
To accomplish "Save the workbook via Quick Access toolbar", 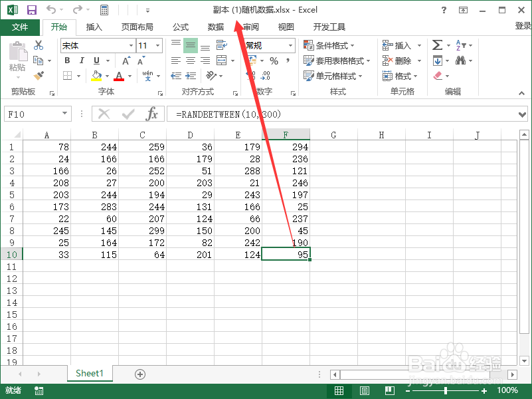I will coord(31,9).
